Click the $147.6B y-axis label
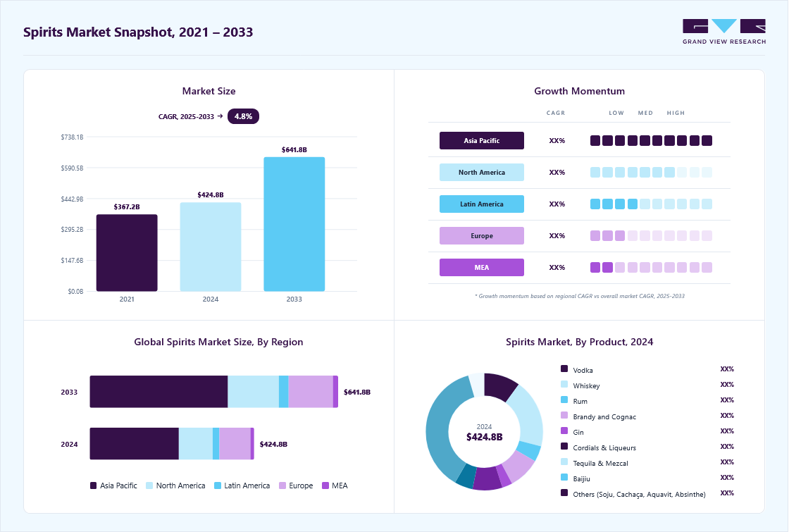 (x=72, y=260)
